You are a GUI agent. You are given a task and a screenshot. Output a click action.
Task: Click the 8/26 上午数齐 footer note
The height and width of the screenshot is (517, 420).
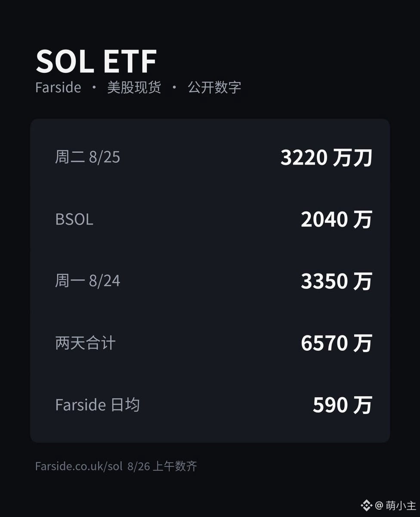click(x=162, y=466)
